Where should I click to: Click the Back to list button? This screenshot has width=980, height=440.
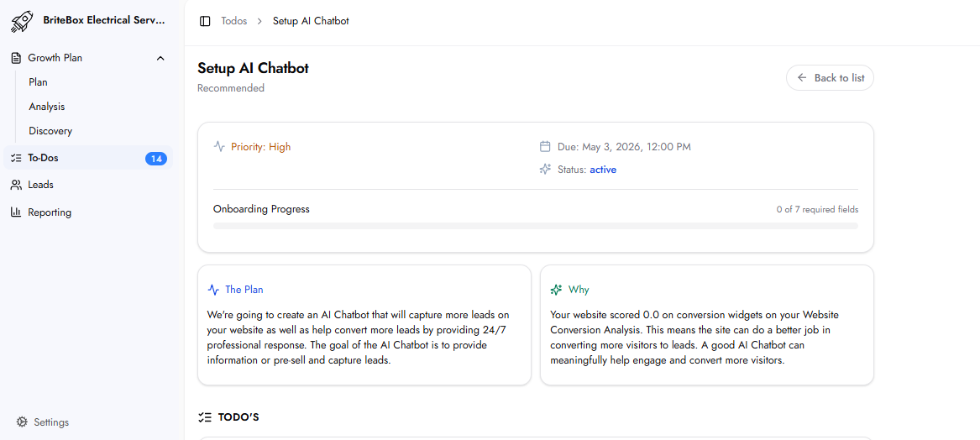click(830, 78)
